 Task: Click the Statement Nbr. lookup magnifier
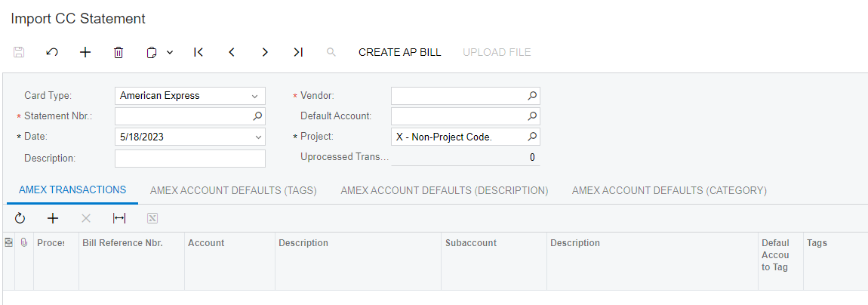tap(257, 116)
